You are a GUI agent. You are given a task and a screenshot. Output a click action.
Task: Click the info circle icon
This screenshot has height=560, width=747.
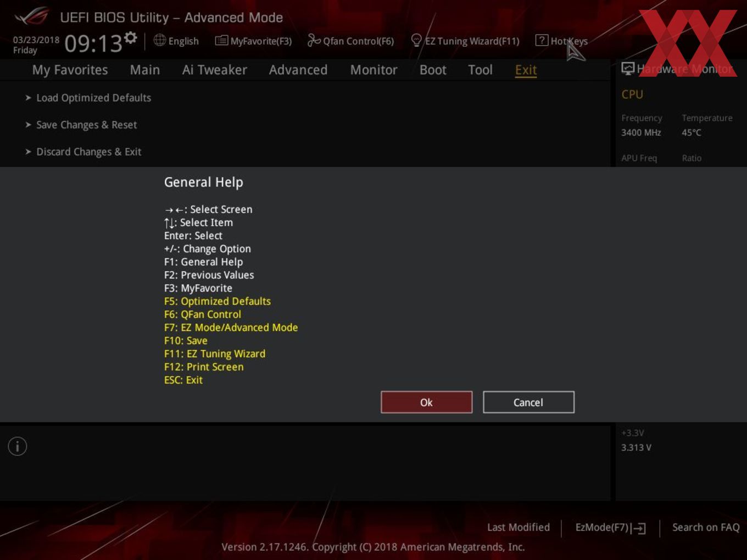pyautogui.click(x=18, y=446)
